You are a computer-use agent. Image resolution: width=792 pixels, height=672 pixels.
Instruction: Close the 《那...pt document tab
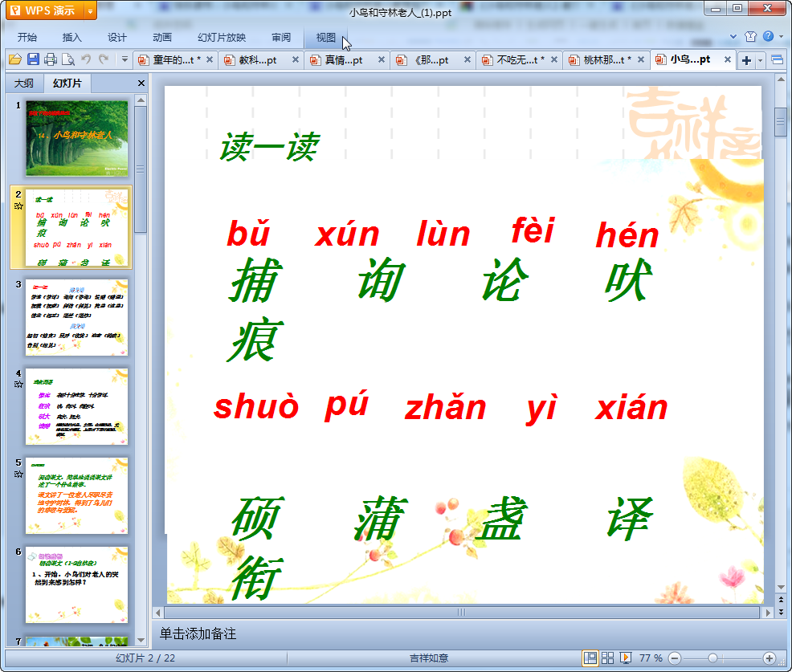(x=467, y=59)
